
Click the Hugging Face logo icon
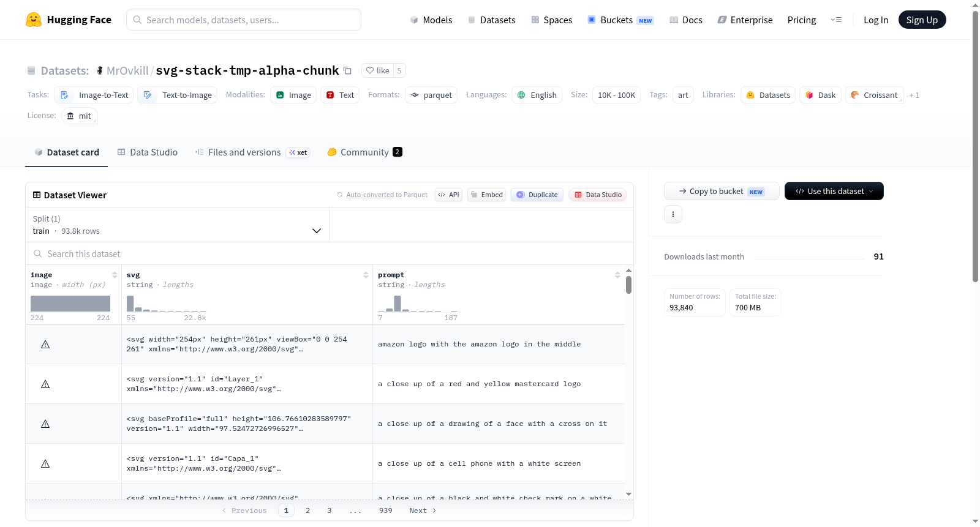(34, 20)
